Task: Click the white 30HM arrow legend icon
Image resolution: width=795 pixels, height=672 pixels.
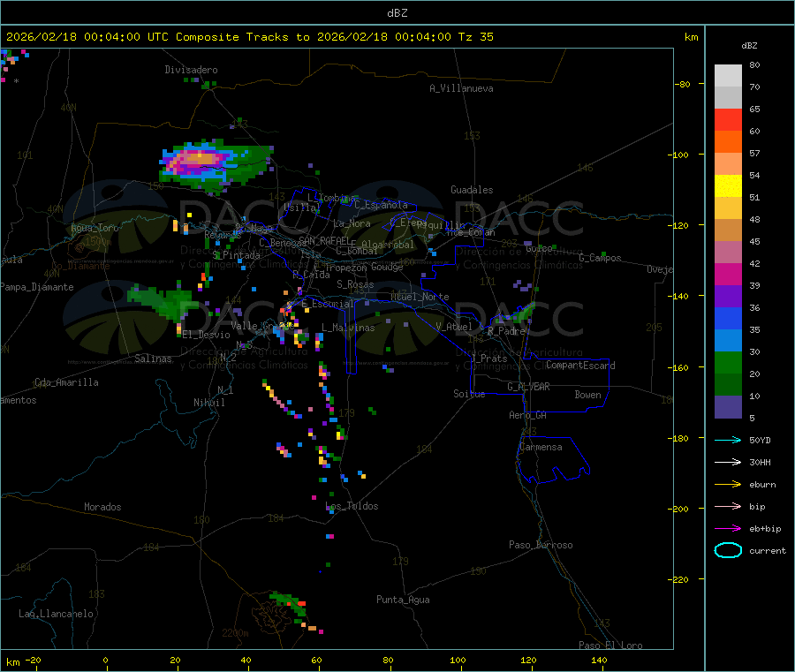Action: (x=728, y=462)
